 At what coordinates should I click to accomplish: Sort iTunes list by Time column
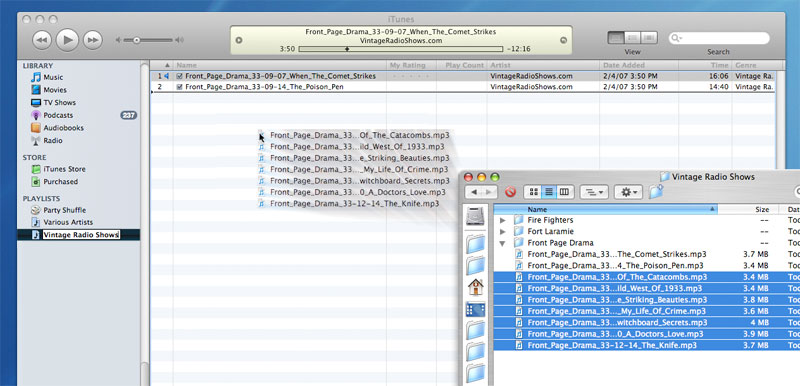coord(705,65)
